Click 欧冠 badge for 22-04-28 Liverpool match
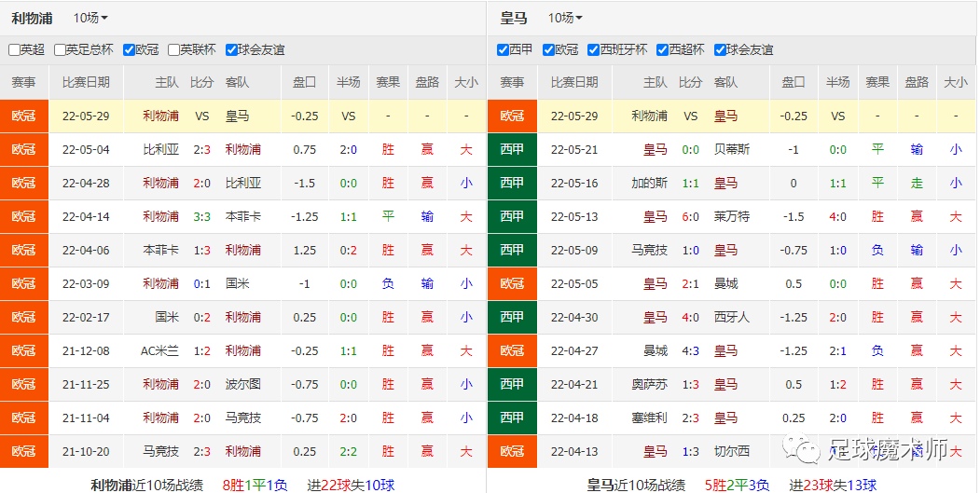980x493 pixels. [x=23, y=183]
